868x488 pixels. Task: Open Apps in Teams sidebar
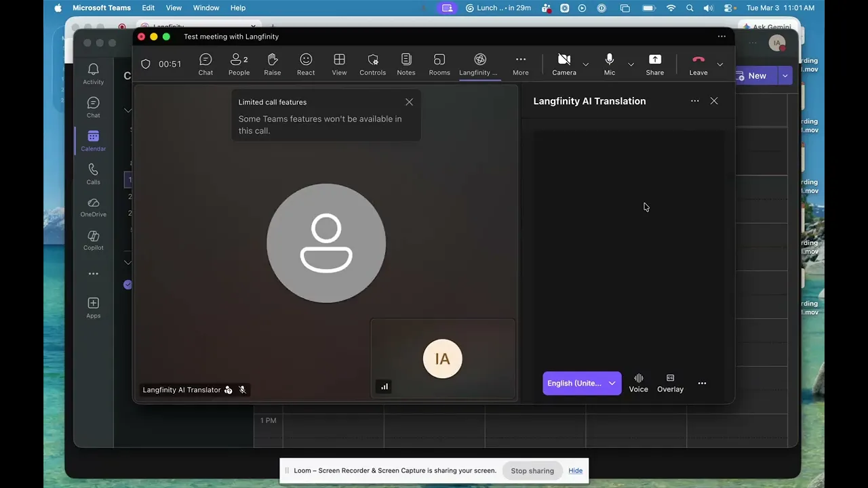pyautogui.click(x=94, y=308)
